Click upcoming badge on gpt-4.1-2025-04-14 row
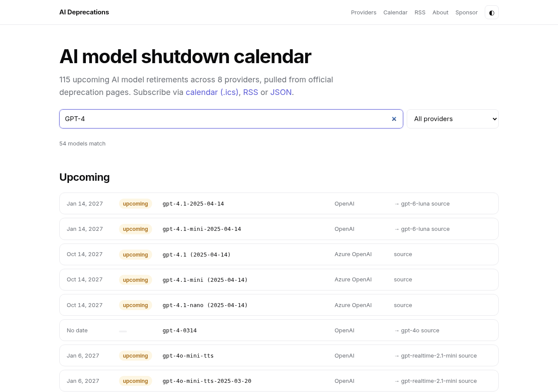The width and height of the screenshot is (558, 392). [x=135, y=203]
